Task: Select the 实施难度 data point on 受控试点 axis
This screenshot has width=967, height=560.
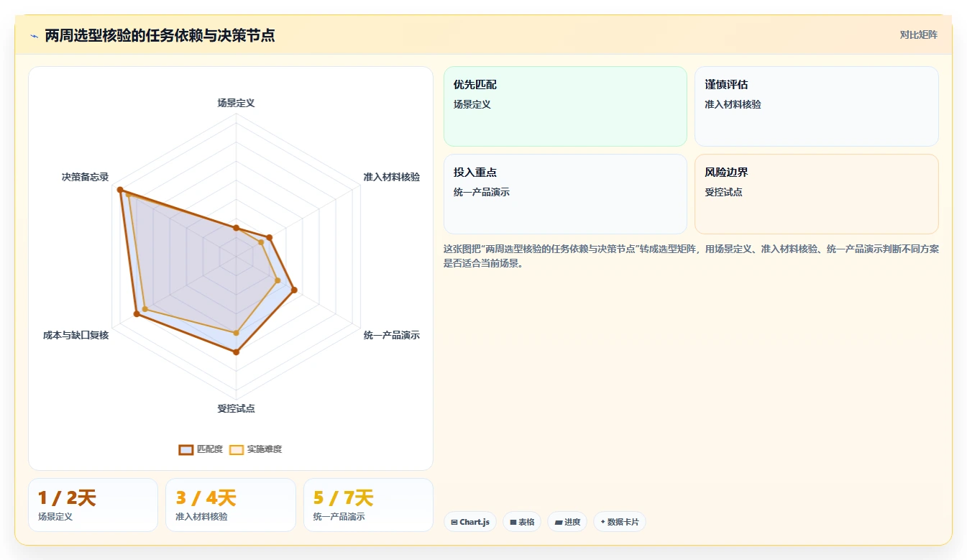Action: [x=236, y=333]
